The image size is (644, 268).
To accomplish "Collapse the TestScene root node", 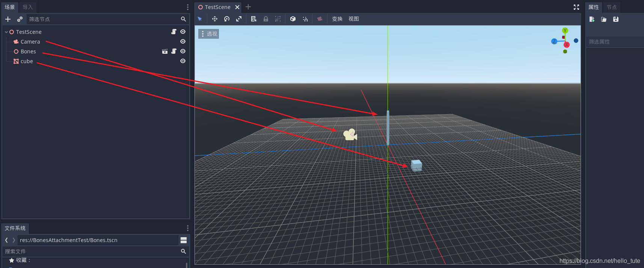I will pos(6,32).
